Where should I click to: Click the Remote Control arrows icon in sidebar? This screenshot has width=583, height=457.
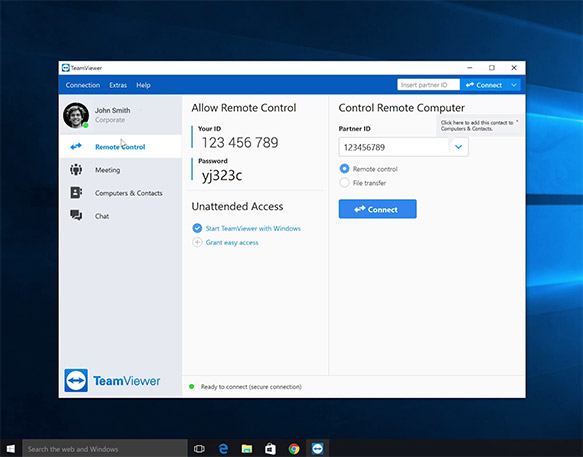coord(76,147)
